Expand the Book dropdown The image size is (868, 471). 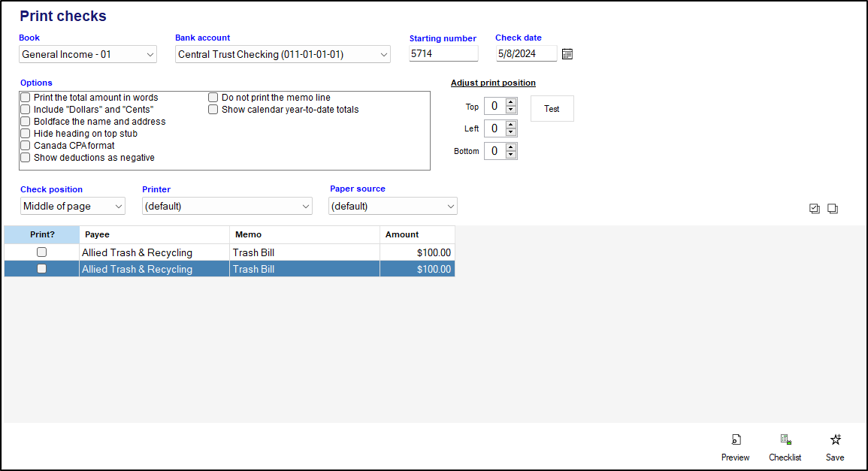coord(88,55)
